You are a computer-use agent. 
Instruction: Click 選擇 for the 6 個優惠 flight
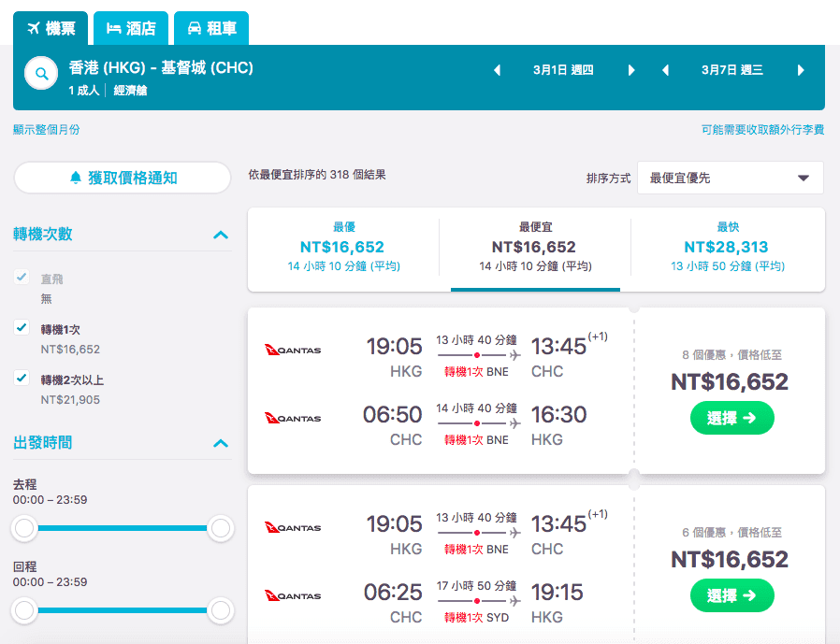pos(731,595)
